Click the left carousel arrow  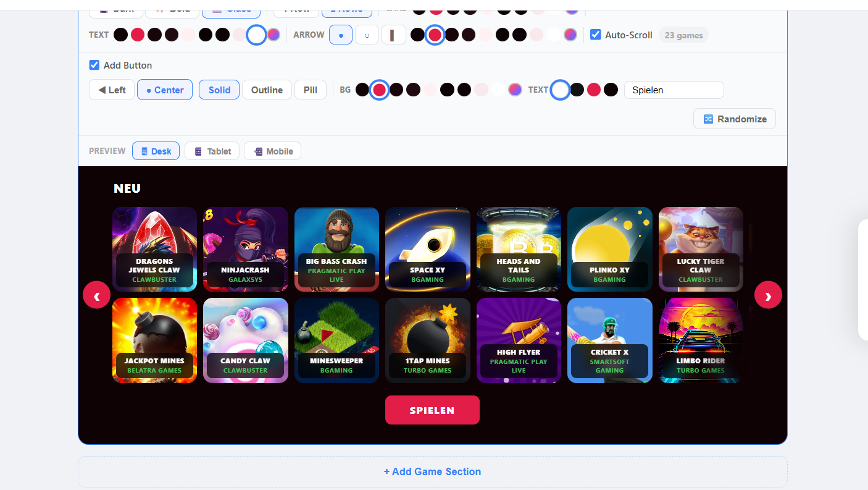click(x=96, y=295)
